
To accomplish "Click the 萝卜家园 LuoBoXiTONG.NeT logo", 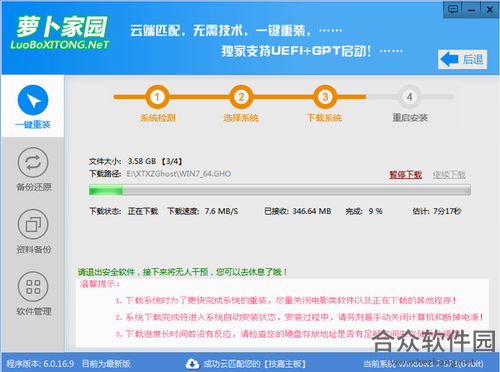I will [x=60, y=33].
